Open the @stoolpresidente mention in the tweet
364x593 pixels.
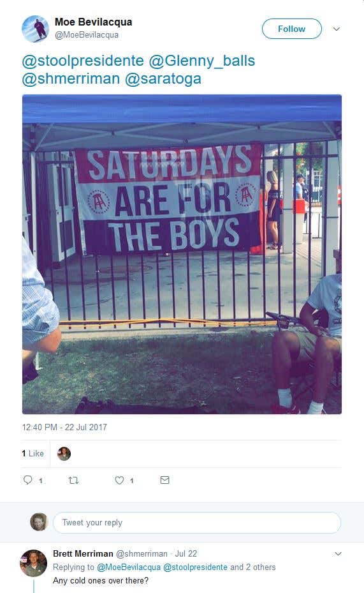83,61
